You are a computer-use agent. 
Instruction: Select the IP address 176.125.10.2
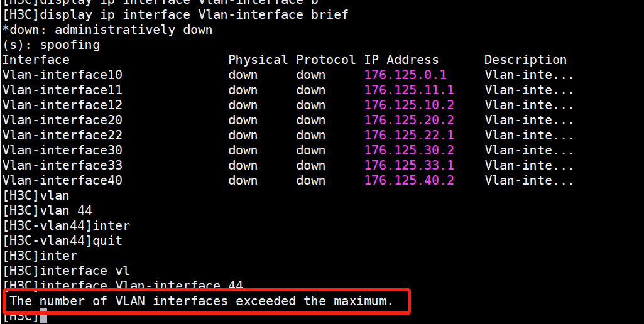pos(409,105)
